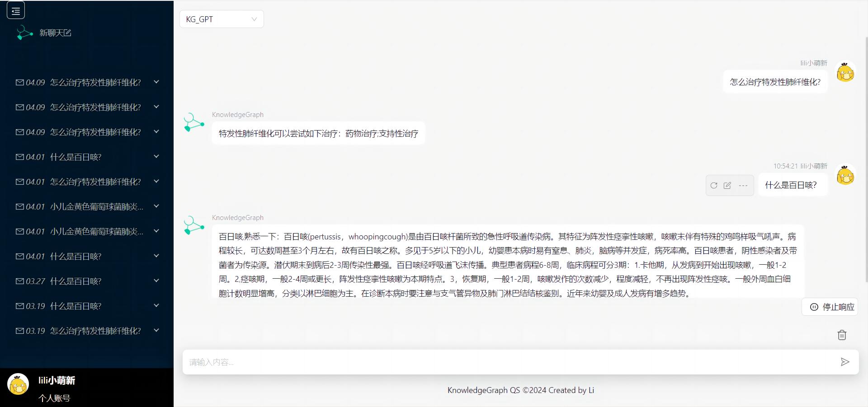This screenshot has width=868, height=407.
Task: Open the KG_GPT model dropdown
Action: (221, 19)
